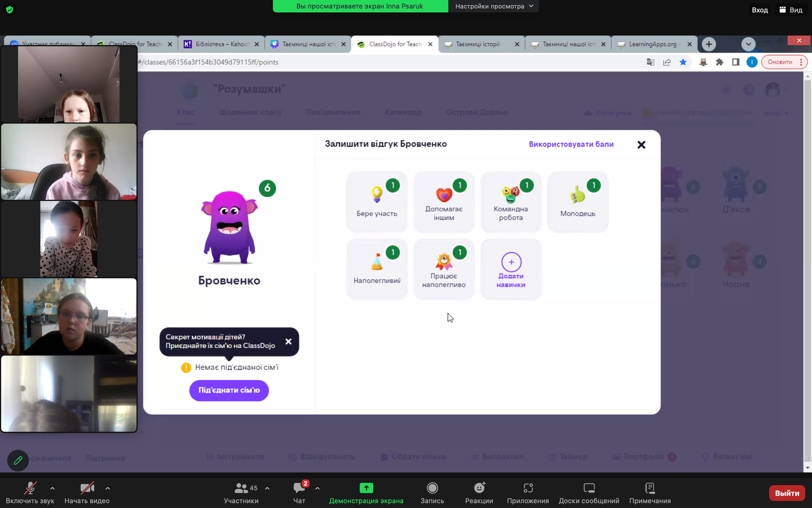
Task: Click 'Демонстрация экрана' share icon
Action: coord(366,488)
